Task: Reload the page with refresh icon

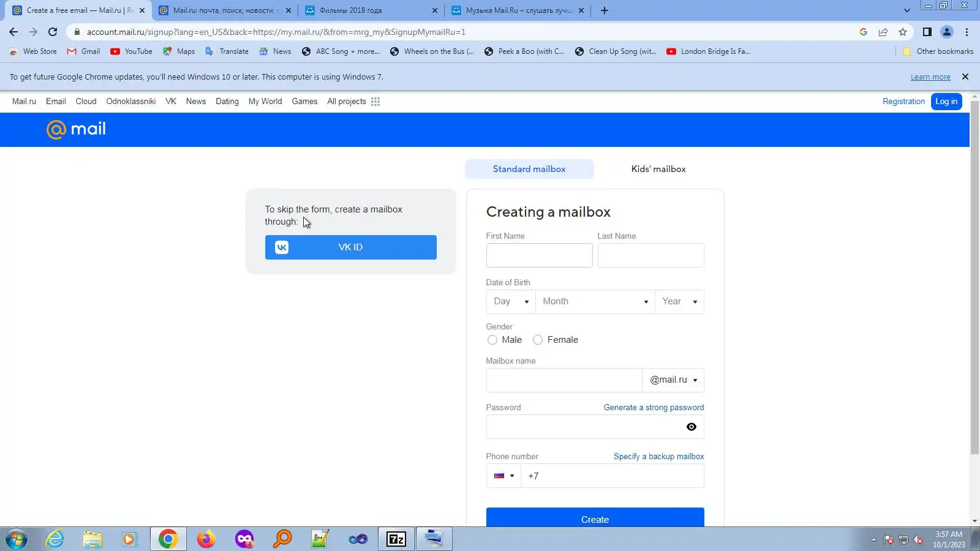Action: pyautogui.click(x=53, y=32)
